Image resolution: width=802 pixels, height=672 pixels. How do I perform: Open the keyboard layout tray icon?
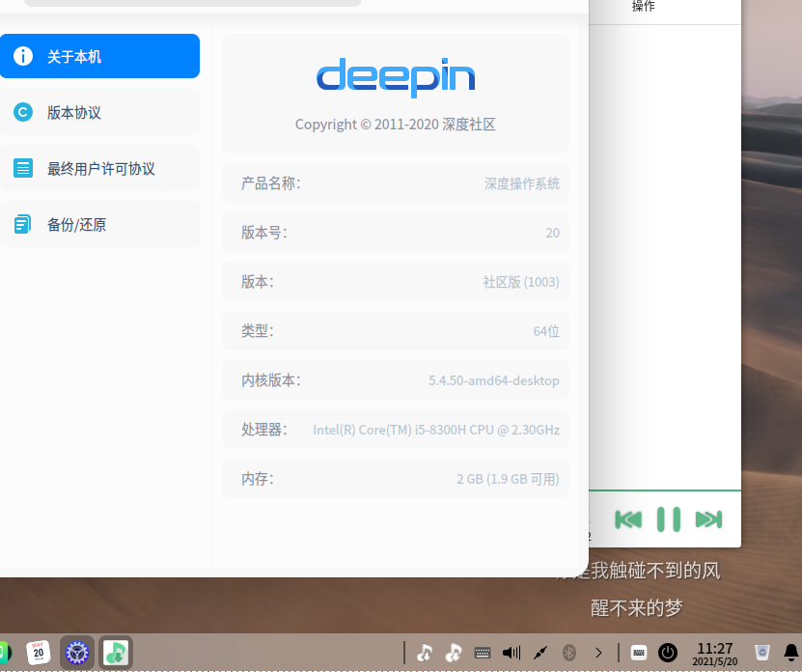[x=483, y=653]
